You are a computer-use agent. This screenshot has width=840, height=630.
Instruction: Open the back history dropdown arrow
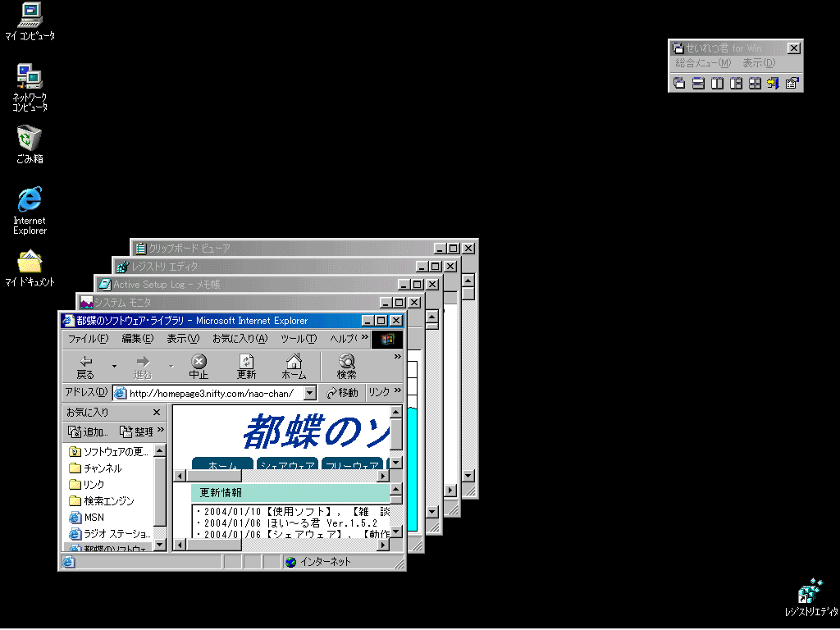[114, 367]
